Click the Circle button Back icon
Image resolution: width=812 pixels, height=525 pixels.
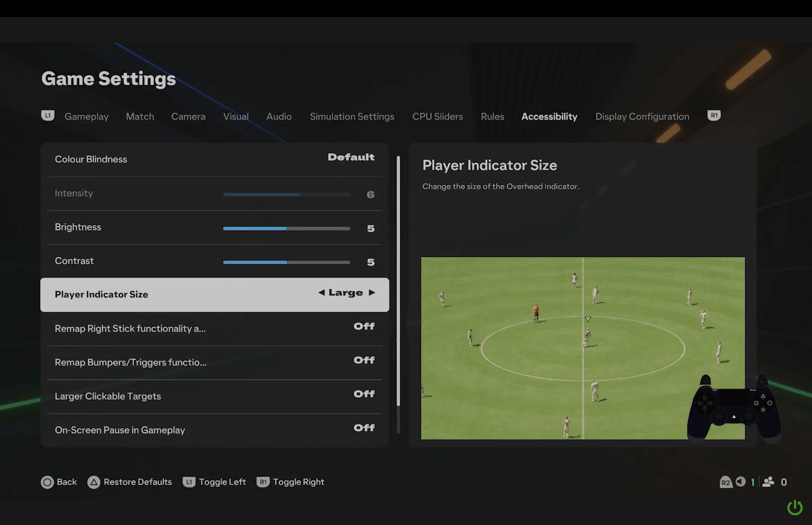click(48, 482)
